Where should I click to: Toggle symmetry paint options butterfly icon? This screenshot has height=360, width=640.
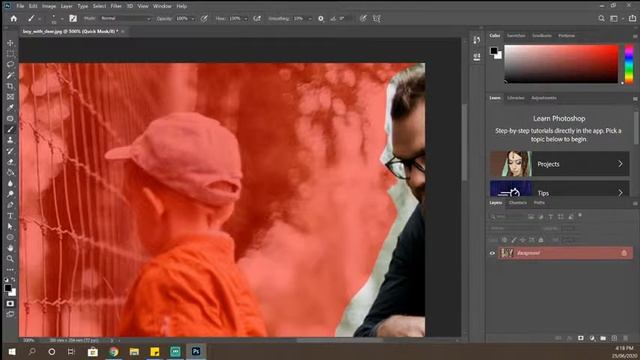point(377,18)
